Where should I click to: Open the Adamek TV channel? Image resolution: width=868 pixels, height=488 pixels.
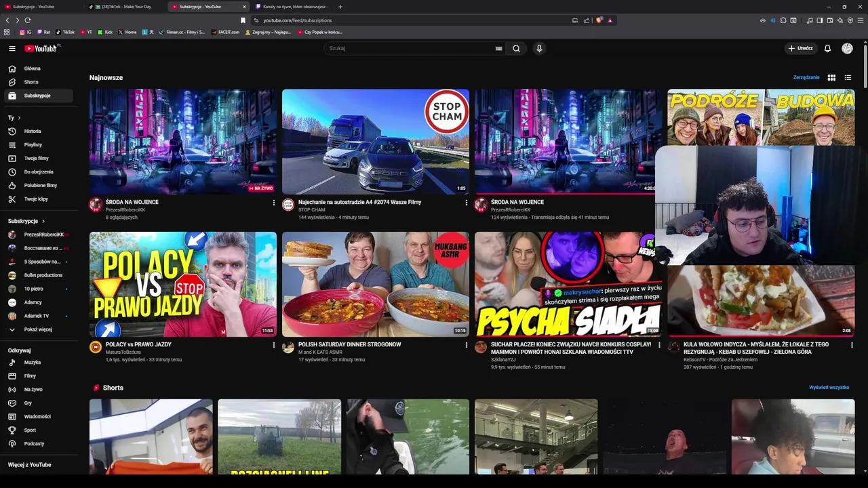click(37, 316)
